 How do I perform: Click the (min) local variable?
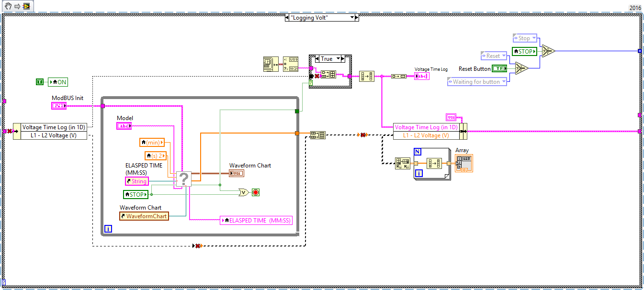pos(152,142)
